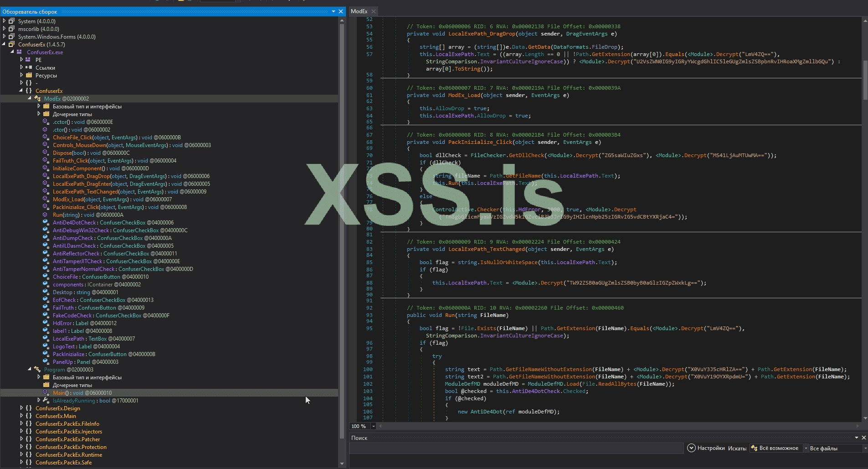Screen dimensions: 868x469
Task: Click the IsAlreadyRunning property icon
Action: [46, 400]
